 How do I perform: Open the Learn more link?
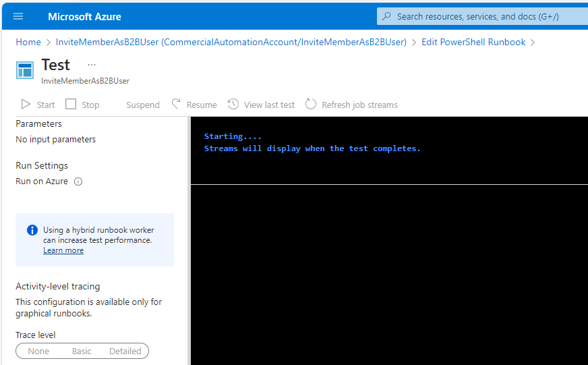pos(63,250)
